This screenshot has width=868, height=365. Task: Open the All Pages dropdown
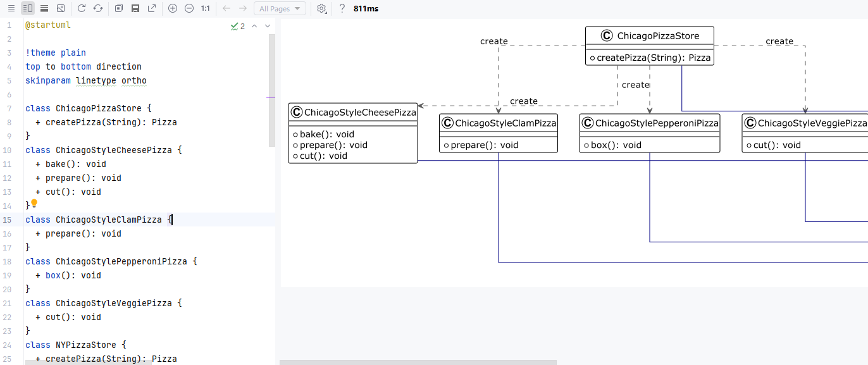tap(280, 8)
